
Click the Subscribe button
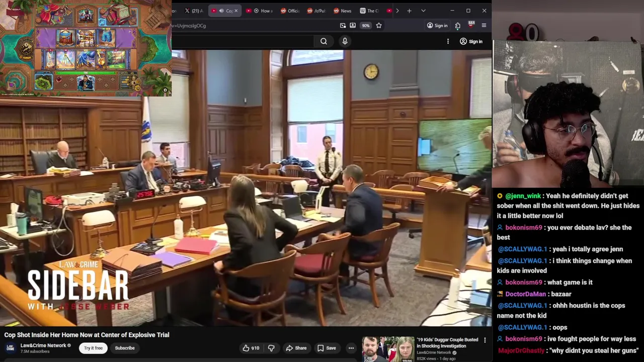click(124, 348)
